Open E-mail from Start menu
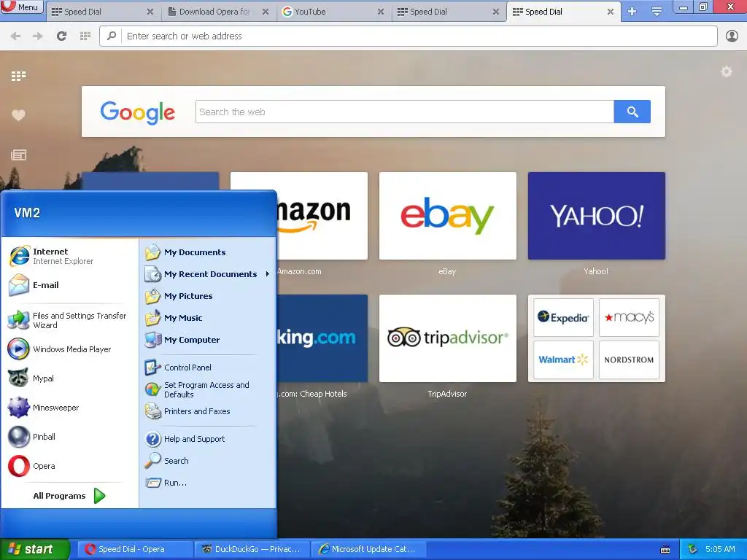The width and height of the screenshot is (747, 560). point(69,285)
